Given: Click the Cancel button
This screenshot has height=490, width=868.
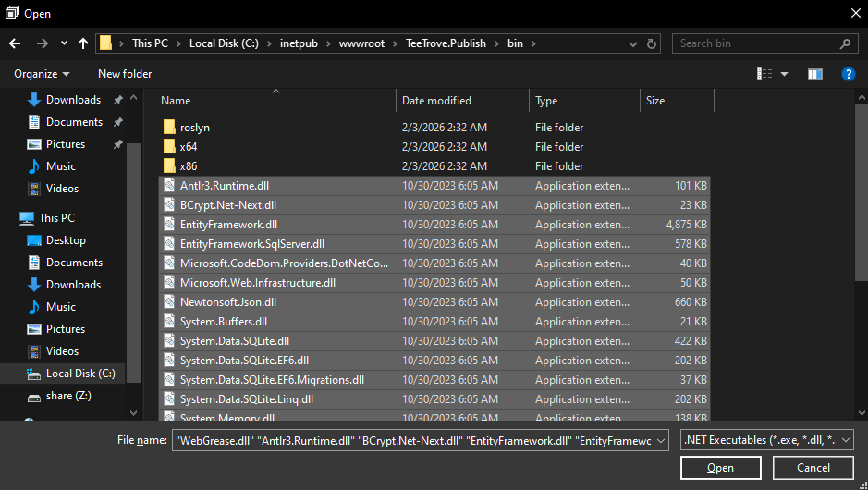Looking at the screenshot, I should (813, 468).
